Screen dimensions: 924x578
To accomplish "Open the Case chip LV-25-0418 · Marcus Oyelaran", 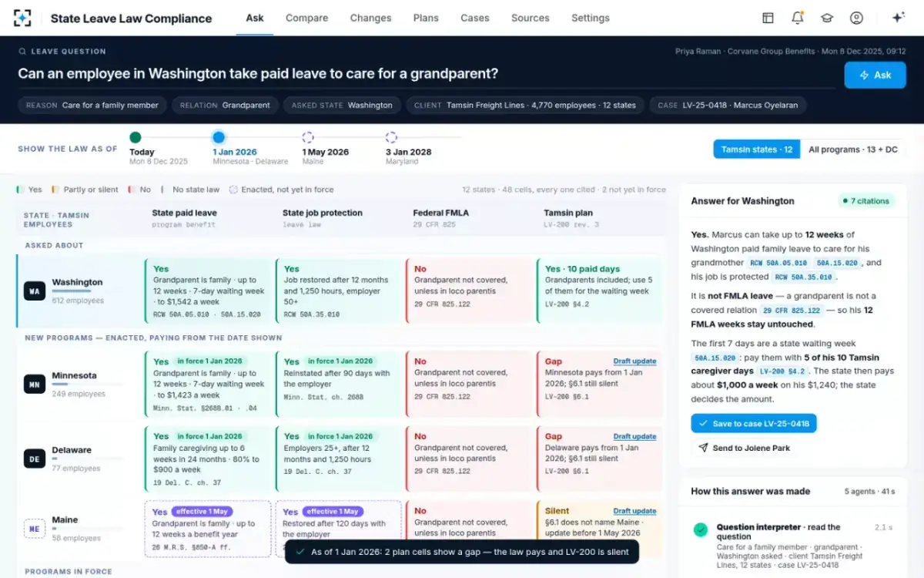I will 728,105.
